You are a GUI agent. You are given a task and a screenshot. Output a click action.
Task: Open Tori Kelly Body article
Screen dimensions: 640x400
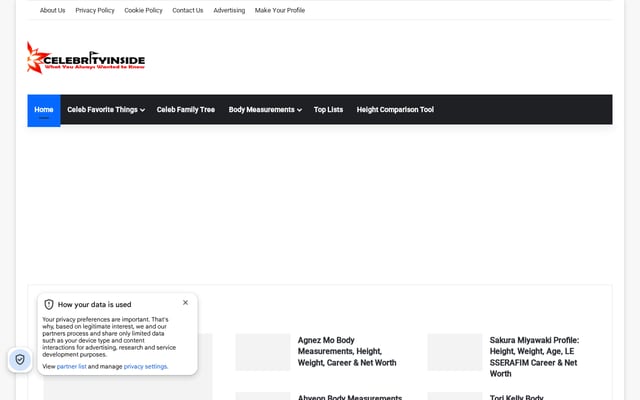pos(516,397)
